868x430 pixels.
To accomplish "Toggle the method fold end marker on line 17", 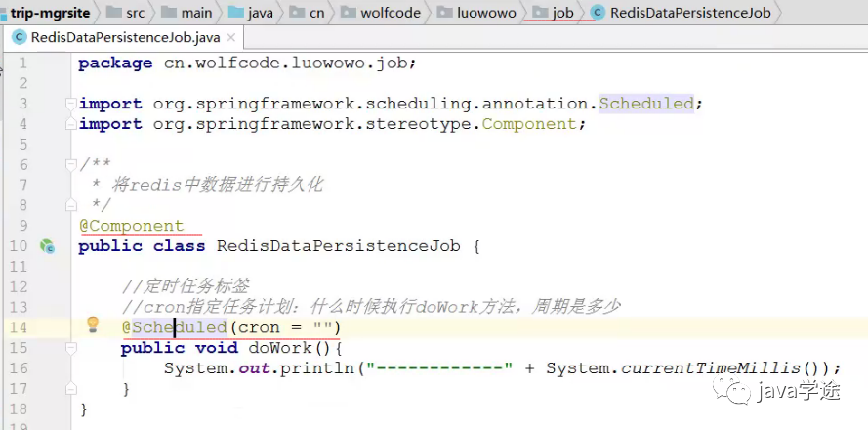I will click(x=70, y=389).
